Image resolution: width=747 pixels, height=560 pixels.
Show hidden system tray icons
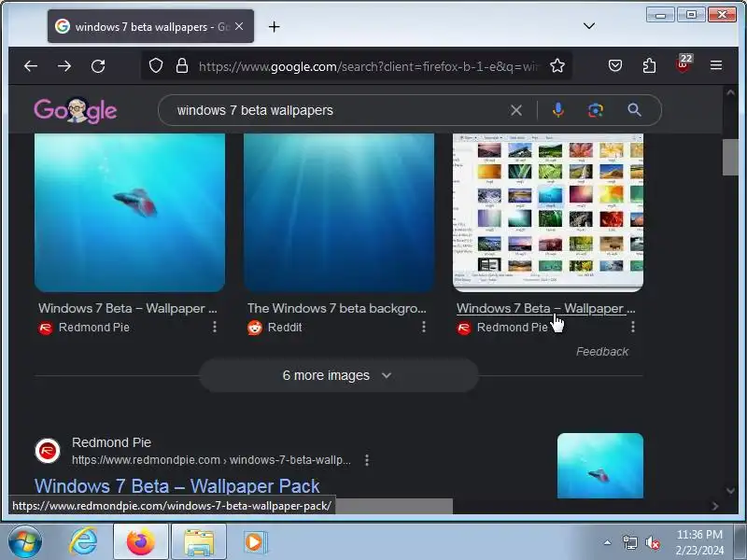(x=608, y=542)
